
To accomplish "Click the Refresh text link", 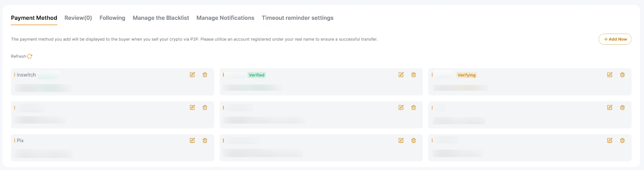I will point(18,56).
